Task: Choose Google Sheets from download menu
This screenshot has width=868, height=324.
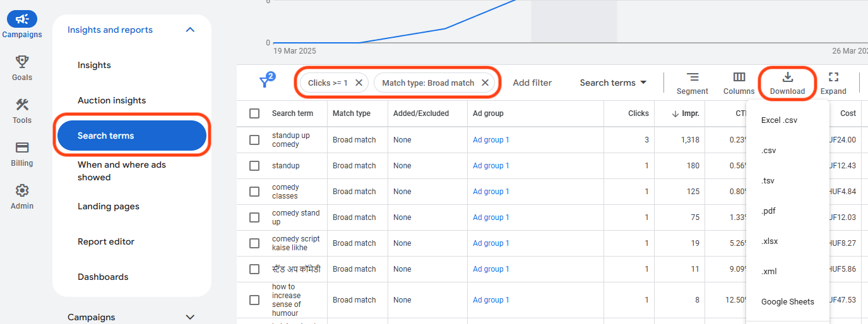Action: [787, 301]
